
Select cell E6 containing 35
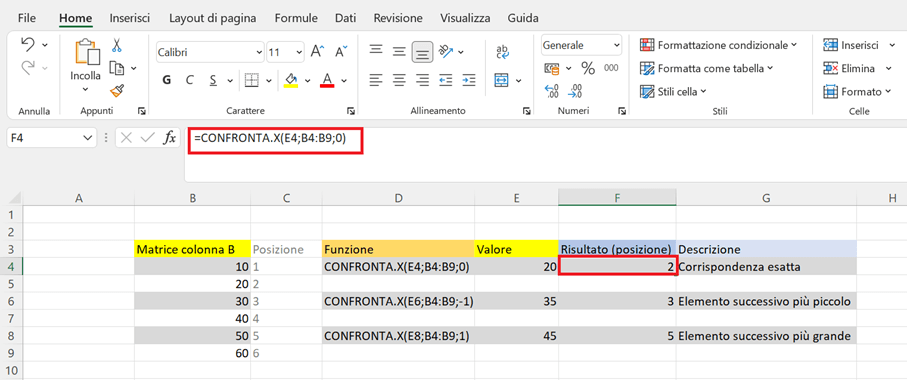[516, 301]
